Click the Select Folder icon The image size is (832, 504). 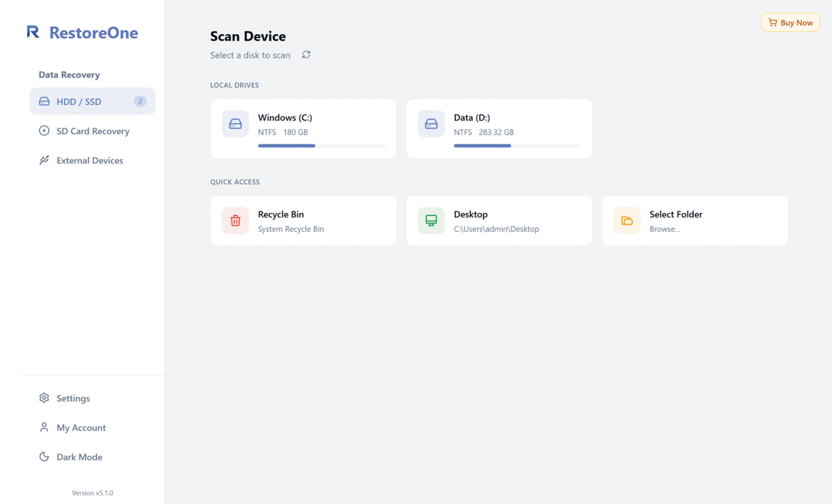click(627, 220)
